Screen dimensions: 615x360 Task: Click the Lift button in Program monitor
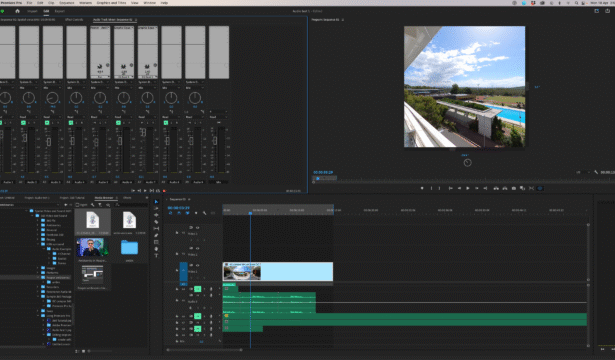pyautogui.click(x=496, y=188)
